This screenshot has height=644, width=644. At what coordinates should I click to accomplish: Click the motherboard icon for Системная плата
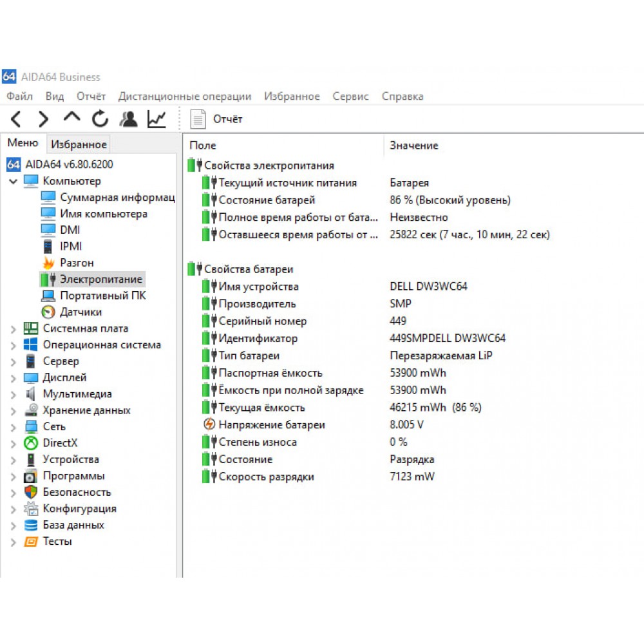coord(31,328)
